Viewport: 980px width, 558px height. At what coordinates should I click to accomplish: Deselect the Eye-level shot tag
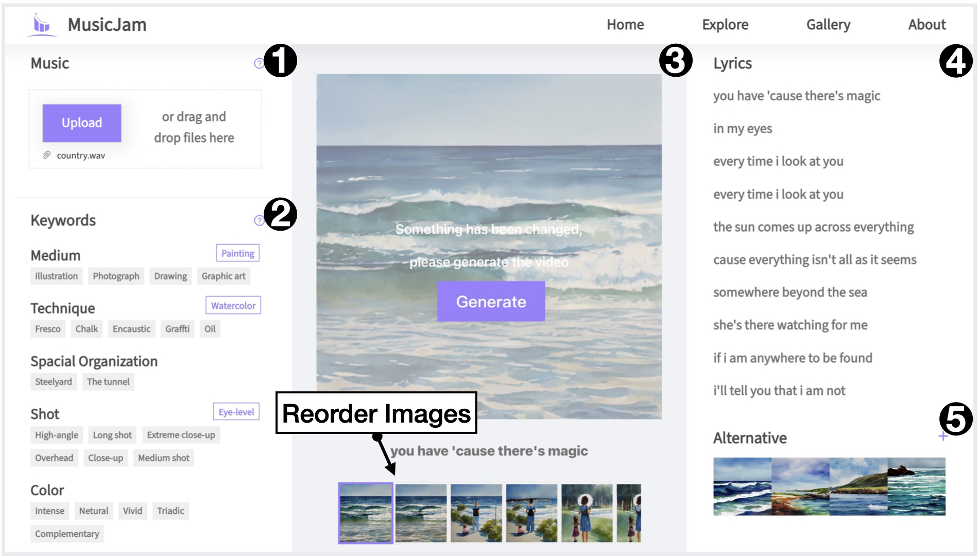(236, 412)
